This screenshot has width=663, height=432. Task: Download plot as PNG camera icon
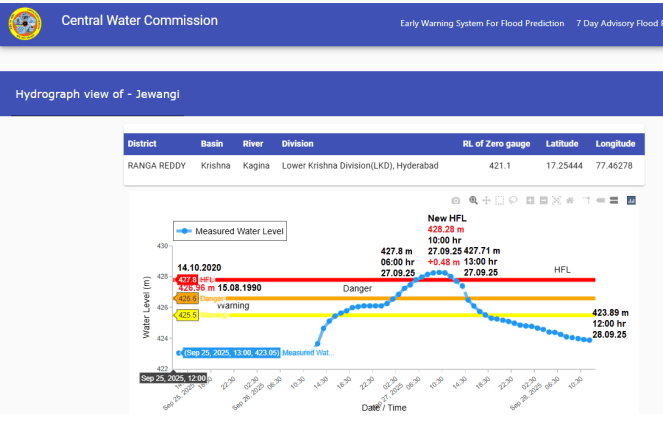click(x=456, y=201)
